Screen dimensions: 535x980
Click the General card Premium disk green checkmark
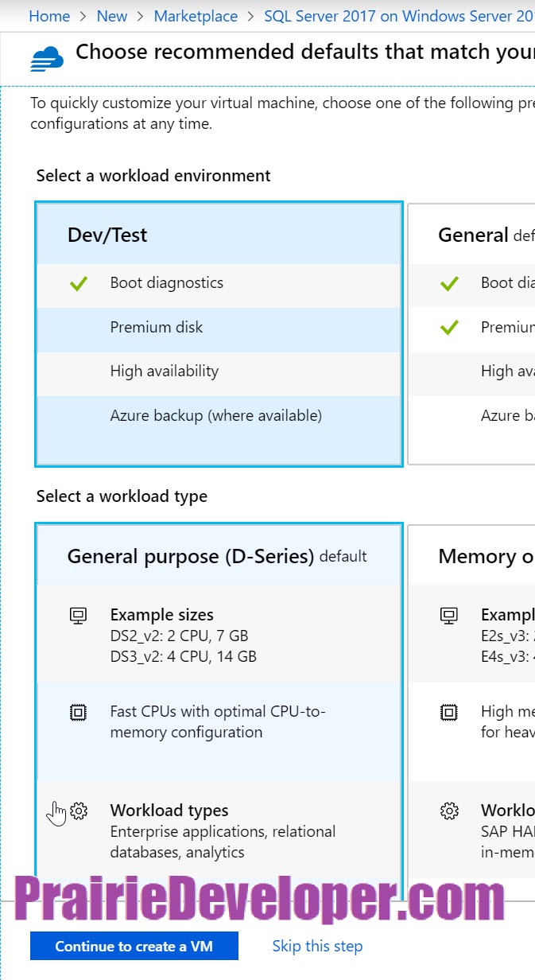(x=449, y=327)
